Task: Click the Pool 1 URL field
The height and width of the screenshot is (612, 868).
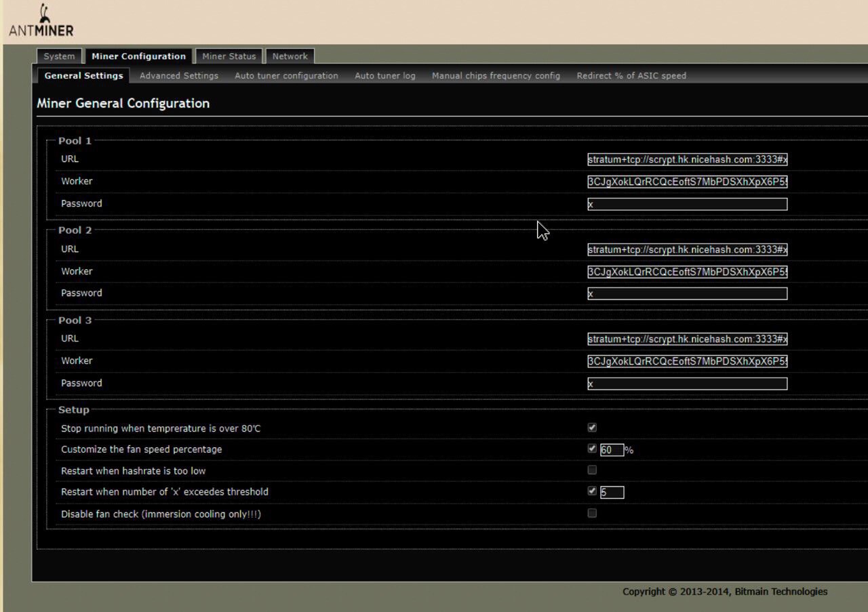Action: [688, 159]
